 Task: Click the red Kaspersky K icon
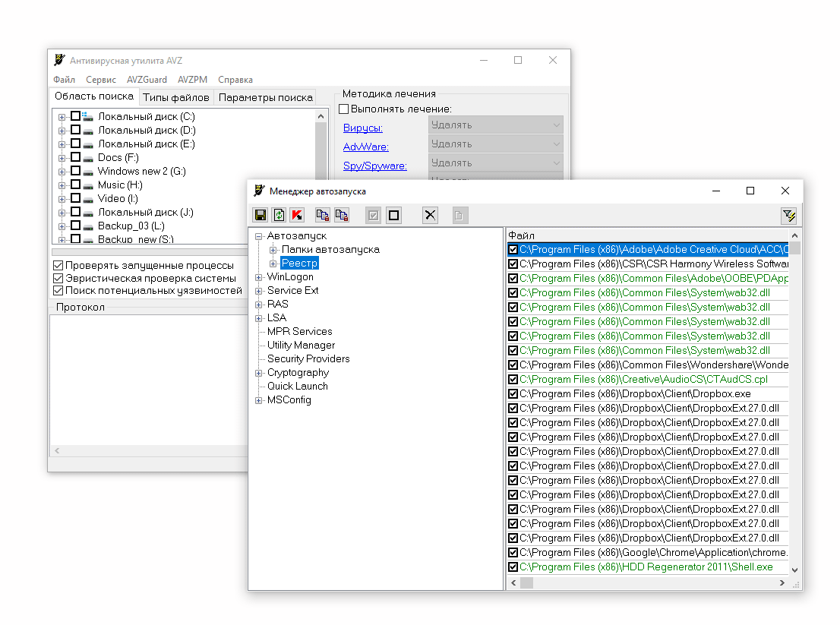pyautogui.click(x=297, y=215)
